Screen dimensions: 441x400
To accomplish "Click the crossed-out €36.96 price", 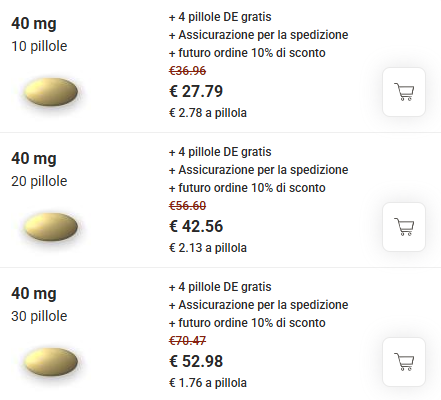I will pos(188,71).
